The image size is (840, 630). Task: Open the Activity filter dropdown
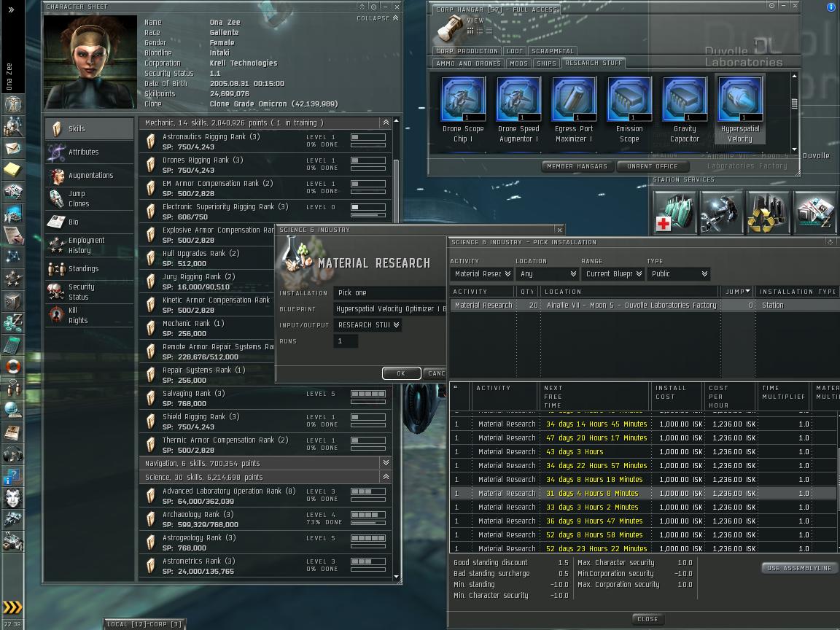pos(481,273)
